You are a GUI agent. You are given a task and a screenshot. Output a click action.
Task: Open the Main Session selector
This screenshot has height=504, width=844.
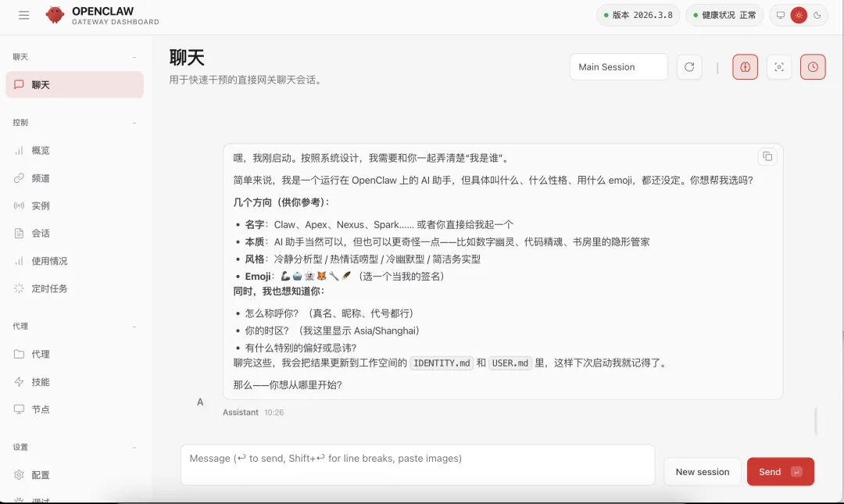coord(618,66)
